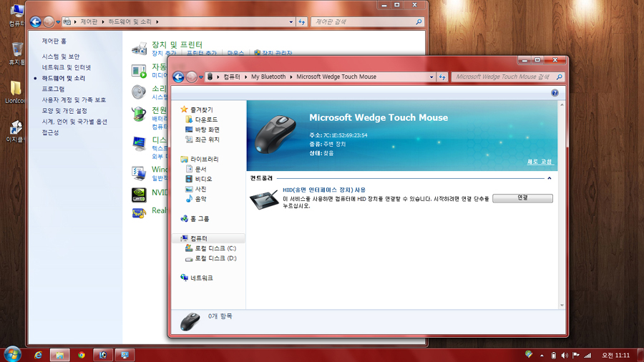This screenshot has width=644, height=362.
Task: Click the NVIDIA control panel icon
Action: click(x=139, y=195)
